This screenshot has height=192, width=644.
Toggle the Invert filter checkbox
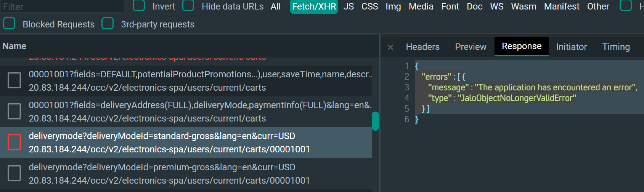click(139, 6)
